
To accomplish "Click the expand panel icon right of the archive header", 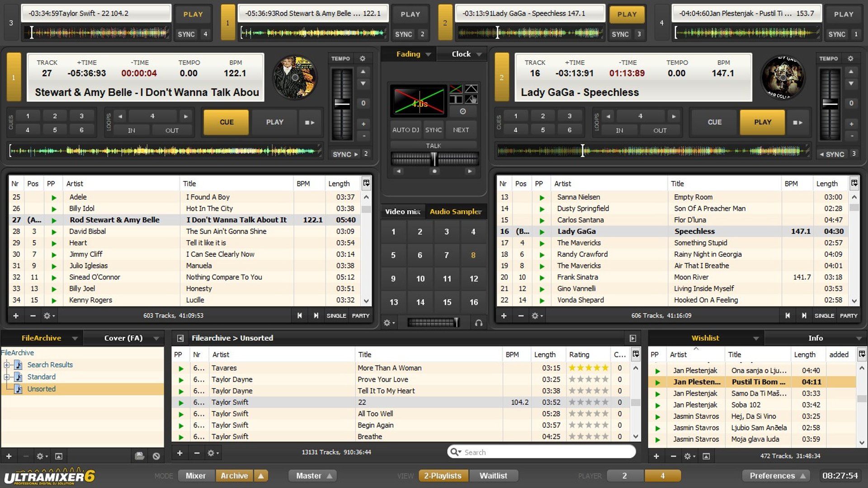I will click(632, 338).
